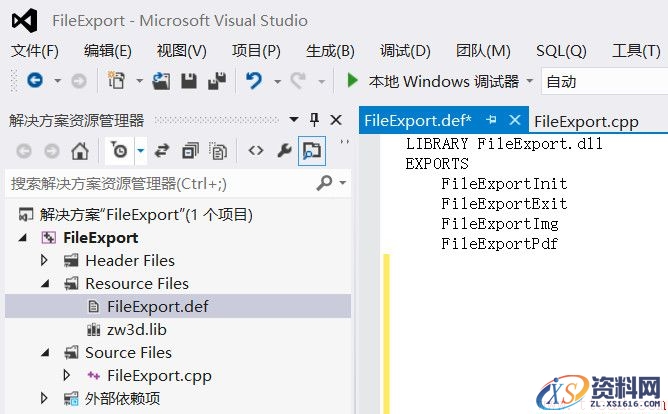668x414 pixels.
Task: Open file using the folder icon
Action: [x=161, y=81]
